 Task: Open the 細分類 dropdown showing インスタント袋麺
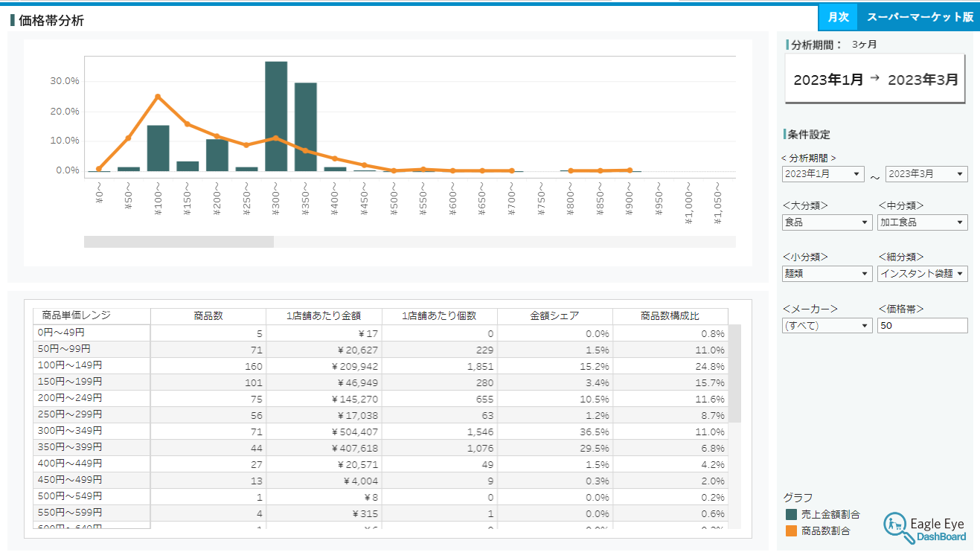click(x=923, y=274)
